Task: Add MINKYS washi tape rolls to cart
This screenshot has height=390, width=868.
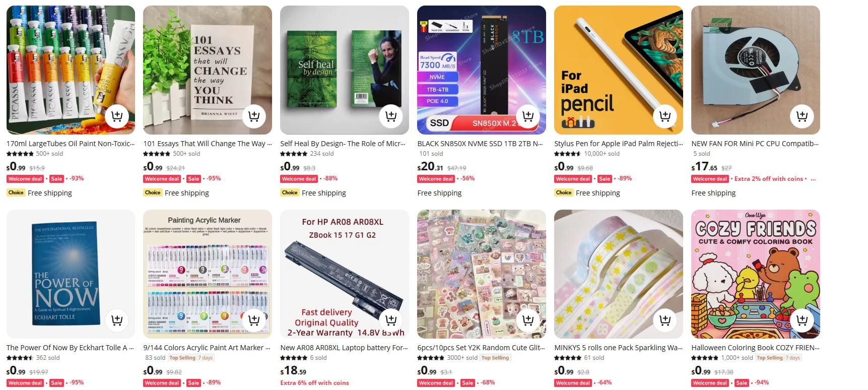Action: coord(665,320)
